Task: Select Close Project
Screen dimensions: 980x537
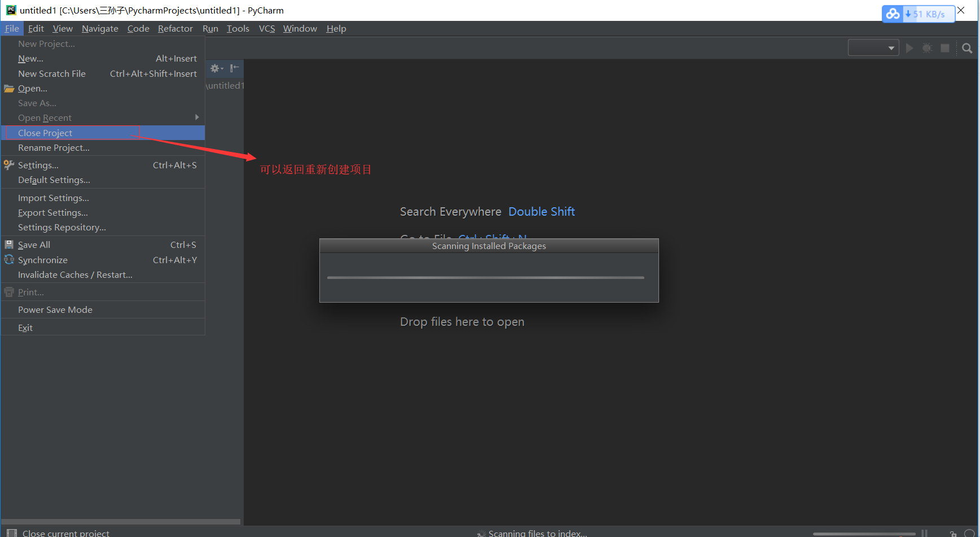Action: coord(103,133)
